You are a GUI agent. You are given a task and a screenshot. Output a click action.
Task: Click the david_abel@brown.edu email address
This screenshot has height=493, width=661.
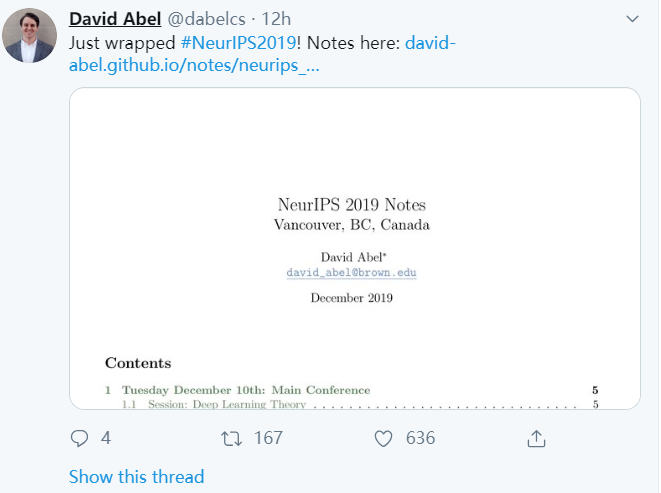pos(351,272)
